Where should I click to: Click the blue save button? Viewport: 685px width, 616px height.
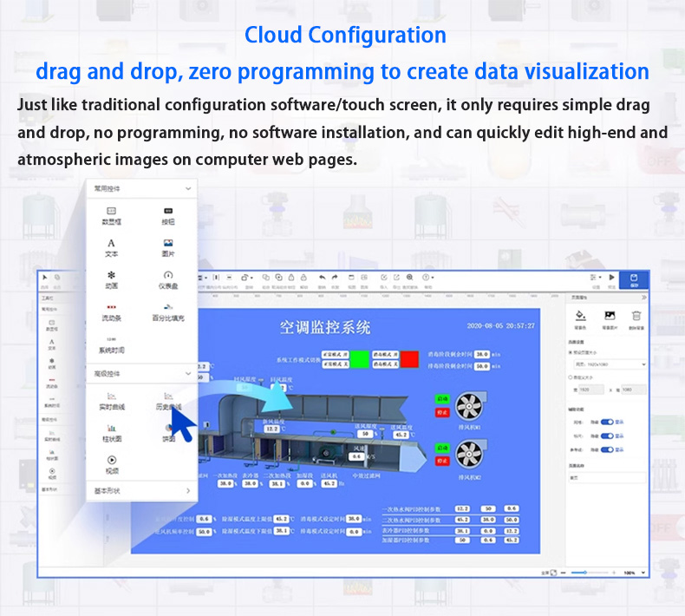[634, 279]
